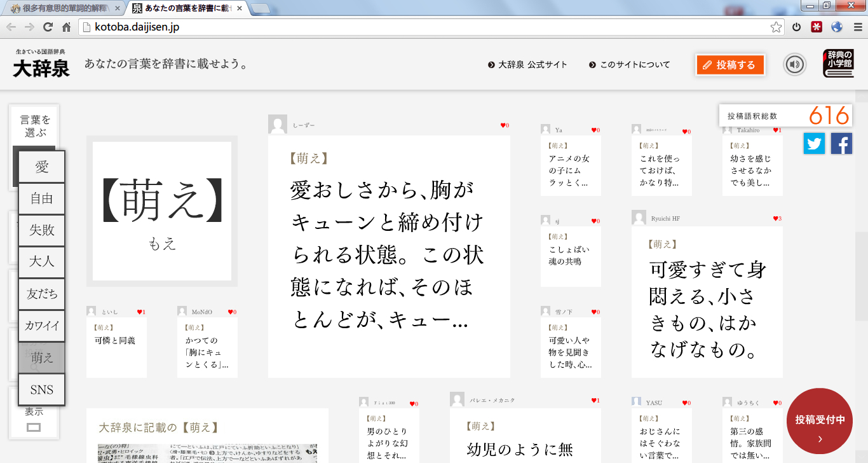
Task: Open sj's こしょばい魂の共鳴 card
Action: (x=571, y=256)
